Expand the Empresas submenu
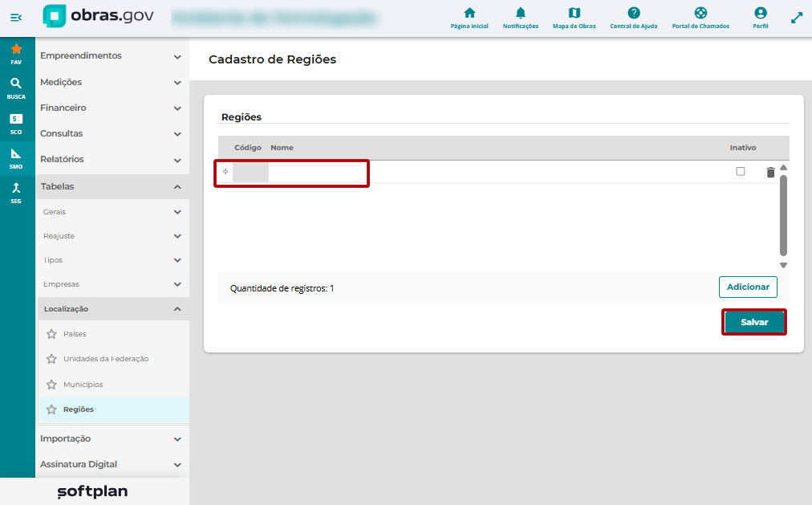This screenshot has height=505, width=812. (x=112, y=284)
